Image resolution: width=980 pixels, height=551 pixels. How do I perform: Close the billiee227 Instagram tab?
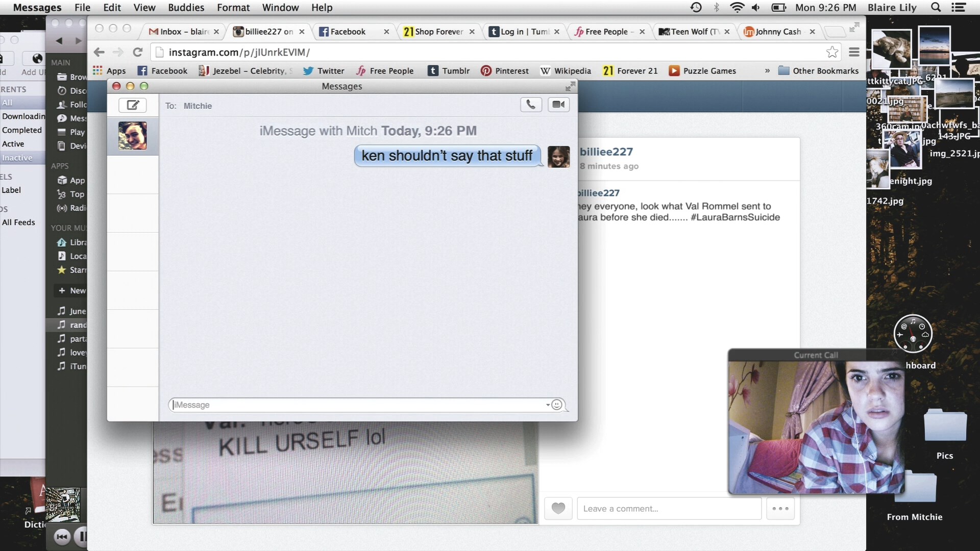pos(302,32)
